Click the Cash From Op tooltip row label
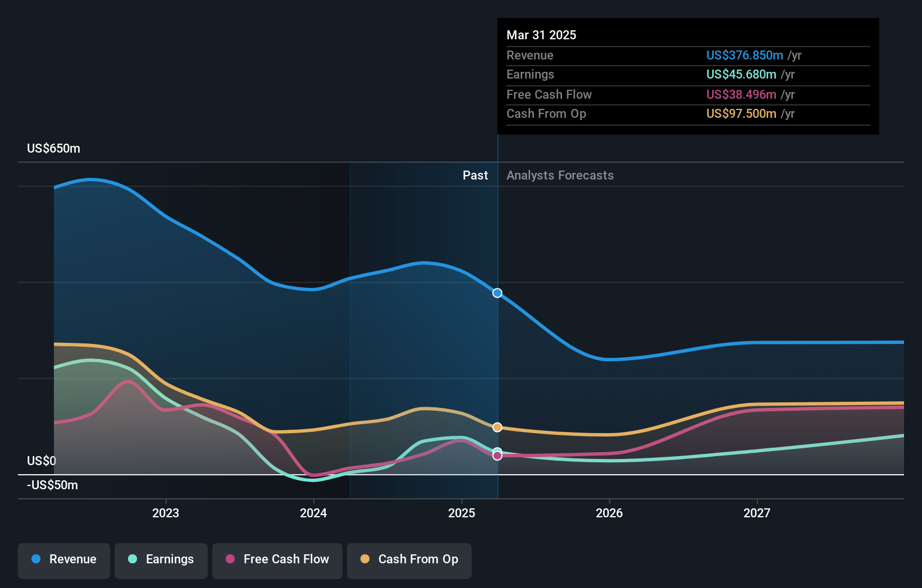 pyautogui.click(x=546, y=114)
